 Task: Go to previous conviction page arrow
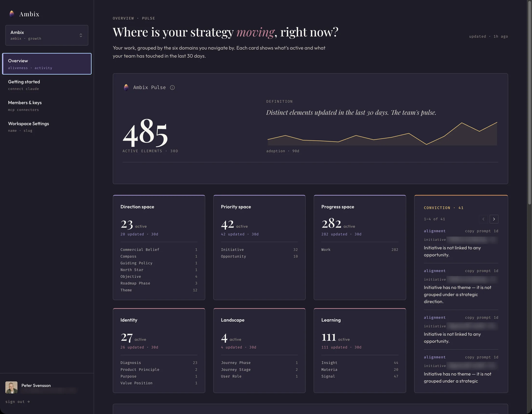[x=483, y=219]
